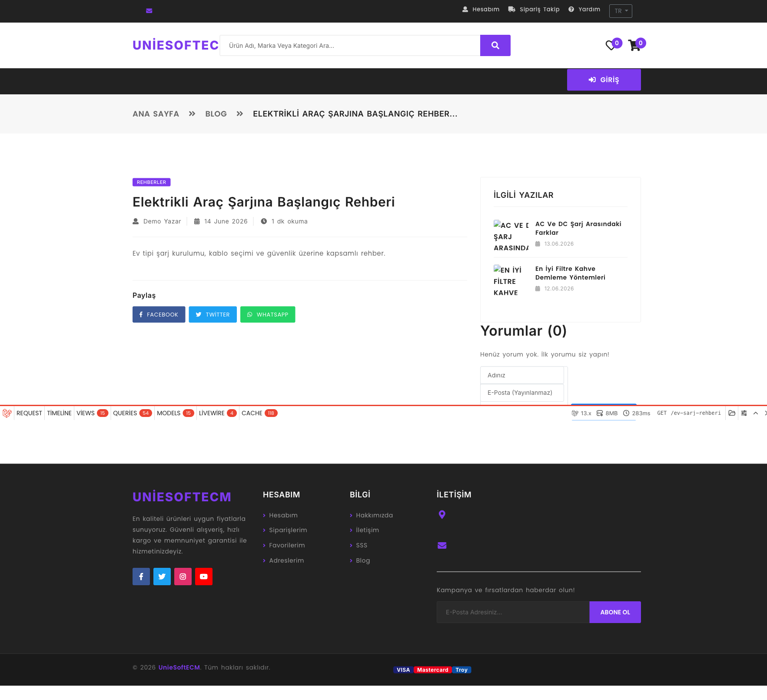Open debugbar folder icon for stored requests
This screenshot has width=767, height=700.
[x=732, y=413]
